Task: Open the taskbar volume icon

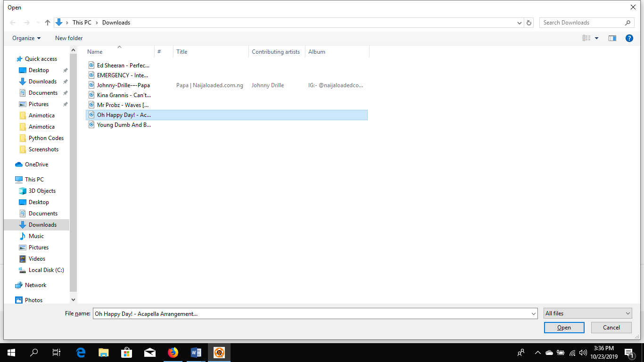Action: tap(583, 353)
